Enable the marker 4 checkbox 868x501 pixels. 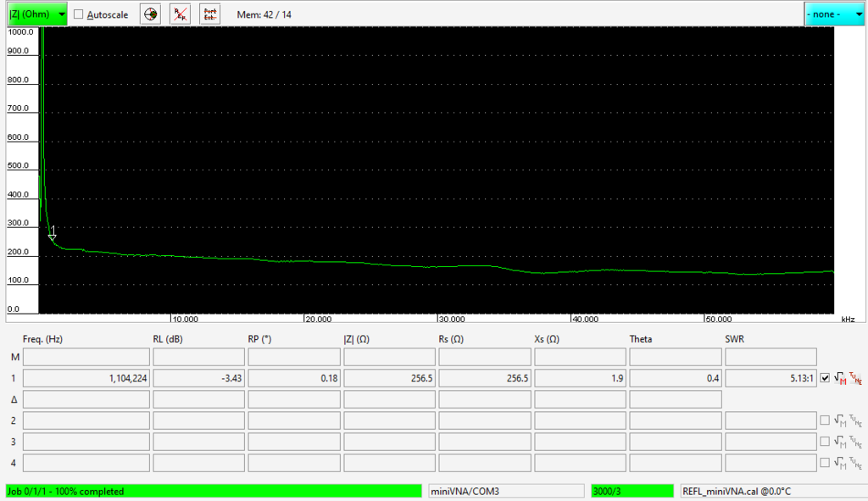tap(825, 462)
